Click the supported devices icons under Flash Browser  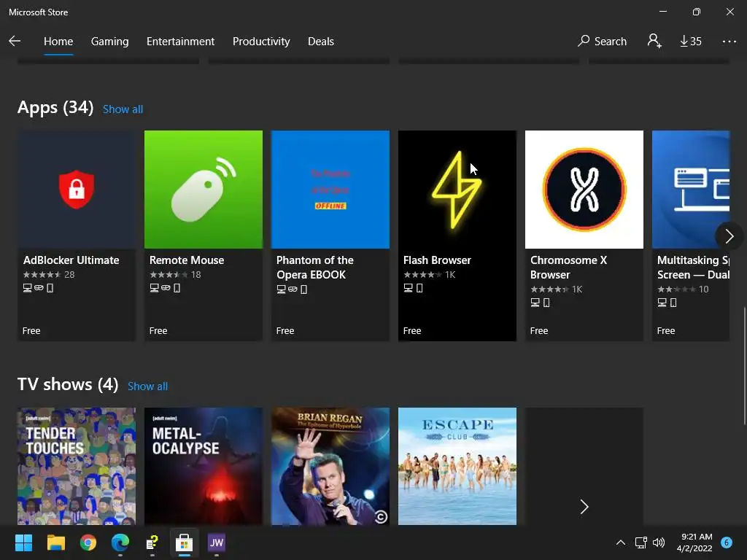click(x=413, y=287)
